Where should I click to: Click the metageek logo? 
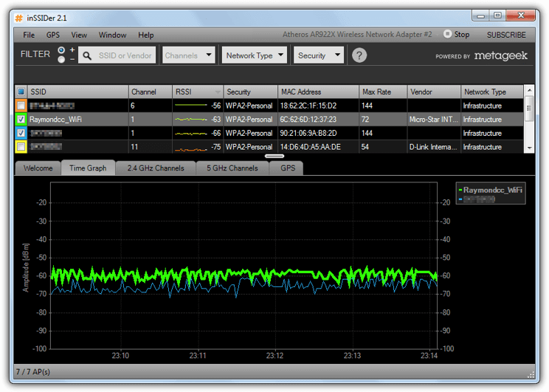(x=501, y=55)
